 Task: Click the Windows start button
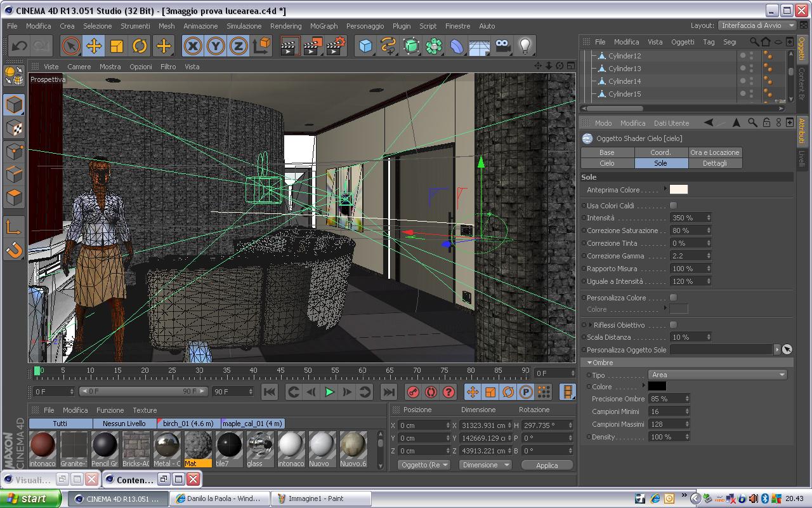pos(31,498)
